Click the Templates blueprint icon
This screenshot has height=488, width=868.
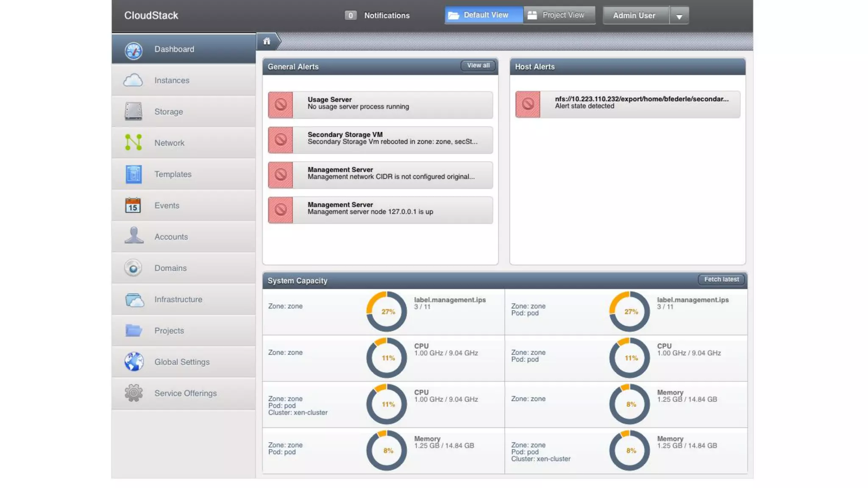(134, 174)
